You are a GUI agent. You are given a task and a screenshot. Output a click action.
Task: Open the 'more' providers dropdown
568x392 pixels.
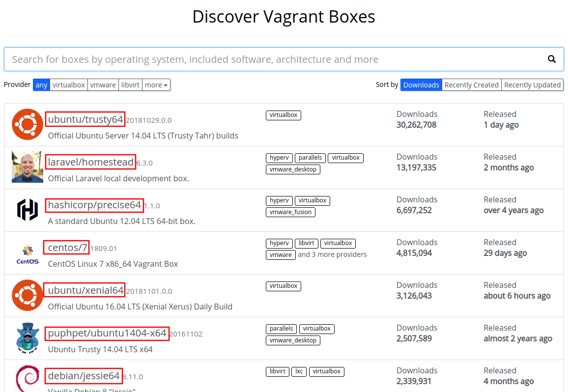[156, 85]
